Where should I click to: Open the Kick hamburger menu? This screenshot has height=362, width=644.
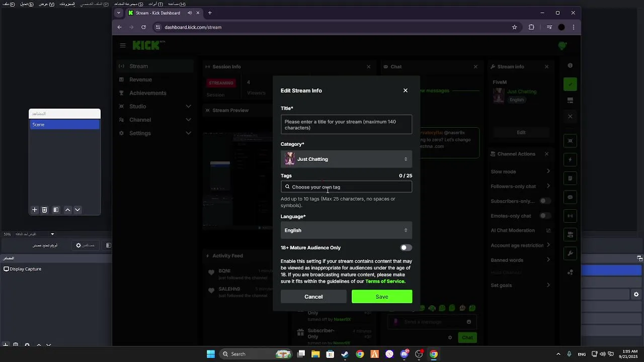point(123,45)
